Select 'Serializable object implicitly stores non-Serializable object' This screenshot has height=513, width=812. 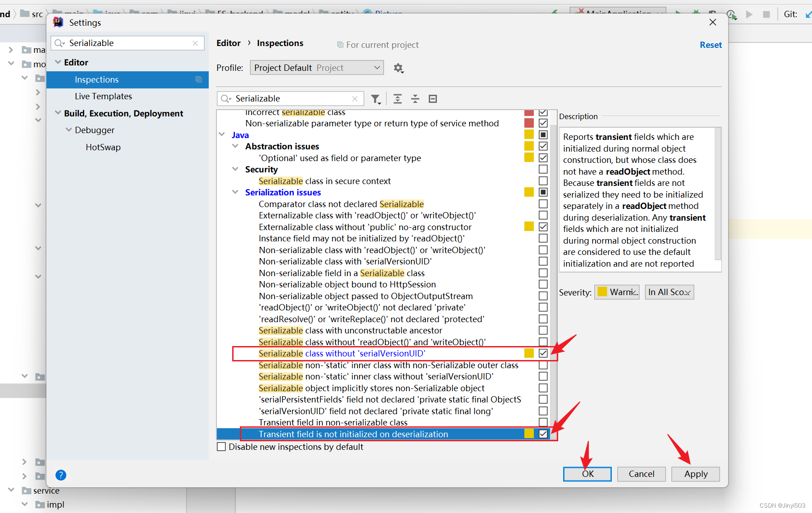[x=372, y=388]
